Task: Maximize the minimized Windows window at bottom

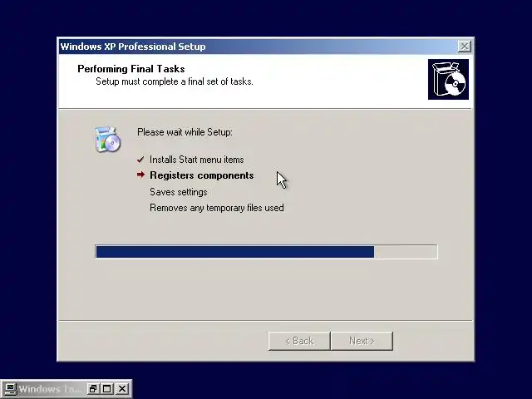Action: tap(107, 389)
